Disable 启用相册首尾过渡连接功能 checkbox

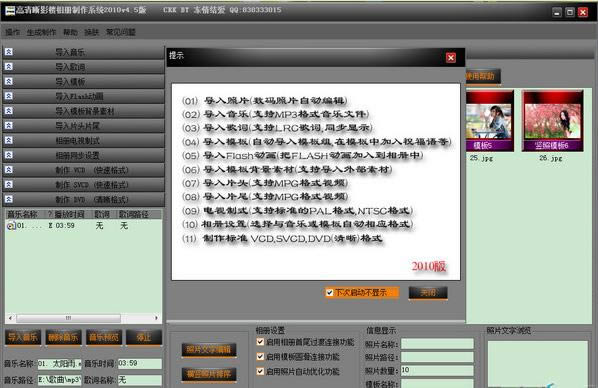(x=260, y=342)
